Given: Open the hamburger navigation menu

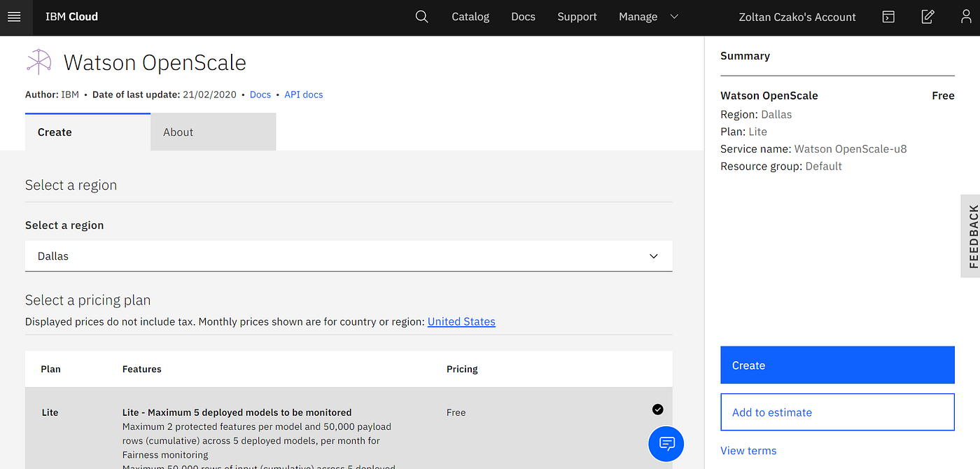Looking at the screenshot, I should point(14,17).
